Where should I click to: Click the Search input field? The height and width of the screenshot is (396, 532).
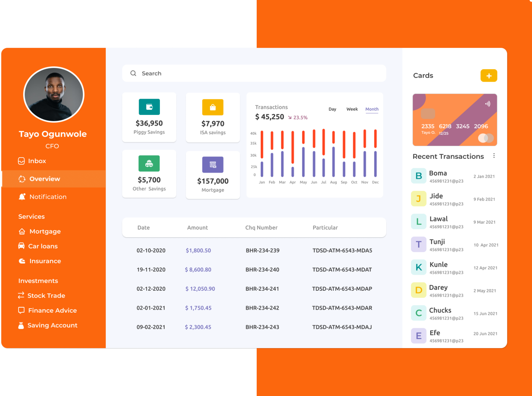point(233,73)
